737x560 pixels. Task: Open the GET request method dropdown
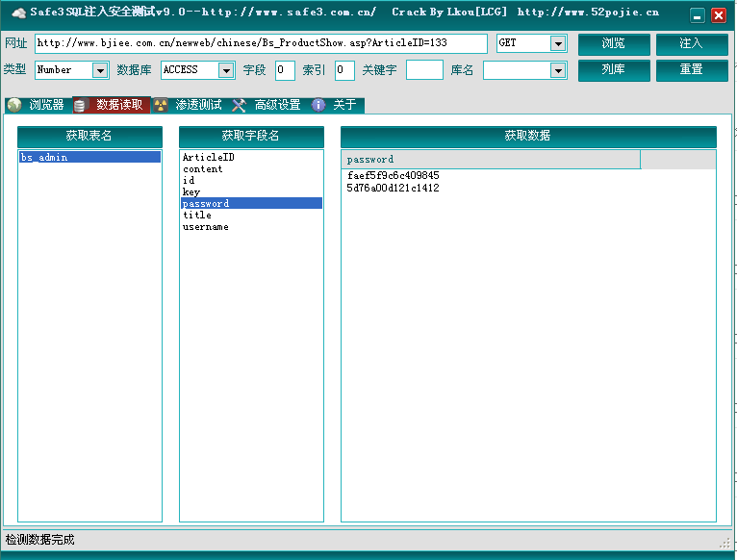point(558,43)
